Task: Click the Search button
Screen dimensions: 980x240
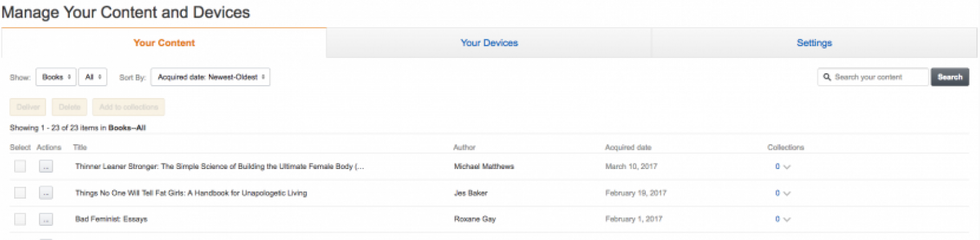Action: [950, 77]
